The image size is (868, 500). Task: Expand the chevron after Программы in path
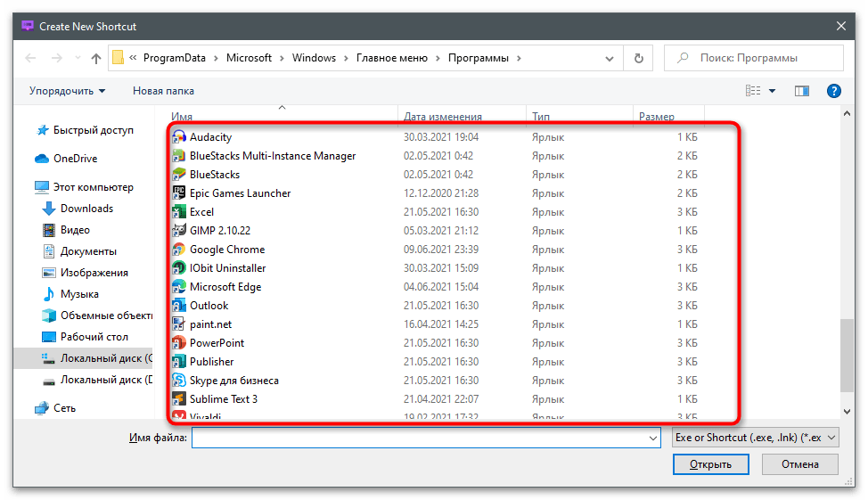point(519,58)
